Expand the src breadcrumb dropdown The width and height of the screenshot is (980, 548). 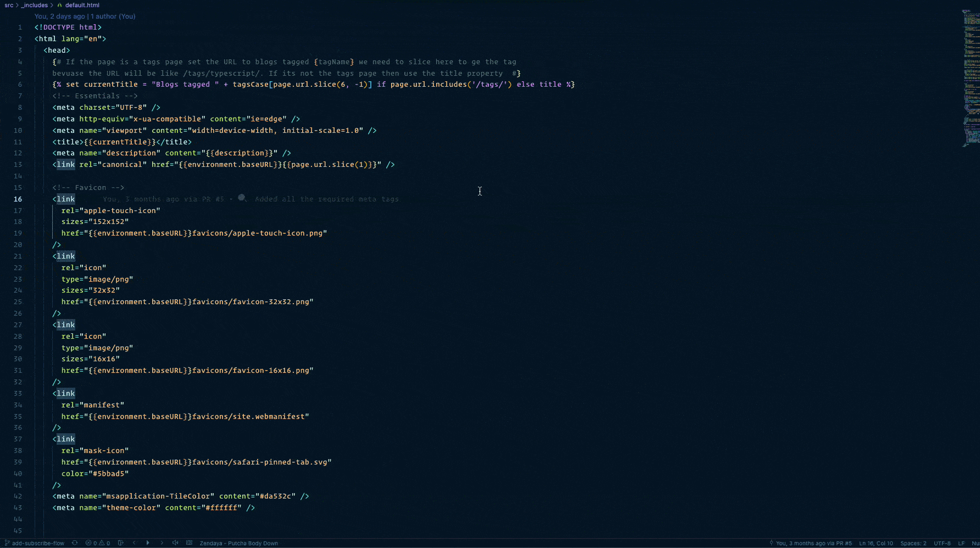(x=9, y=5)
